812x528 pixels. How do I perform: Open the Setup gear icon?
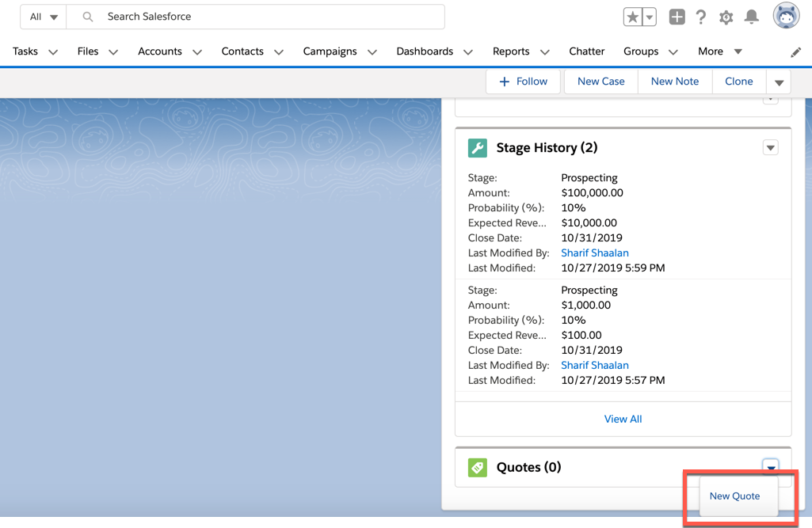pyautogui.click(x=726, y=17)
